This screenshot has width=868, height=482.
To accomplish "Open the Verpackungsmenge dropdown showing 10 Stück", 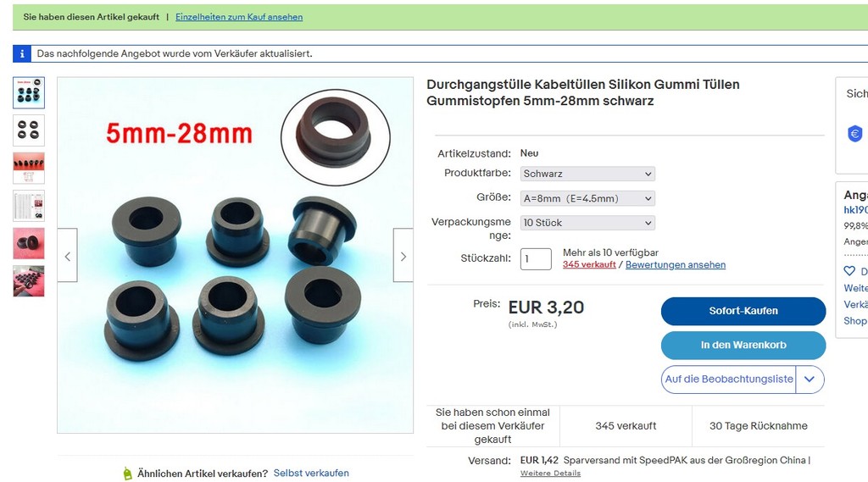I will point(587,223).
